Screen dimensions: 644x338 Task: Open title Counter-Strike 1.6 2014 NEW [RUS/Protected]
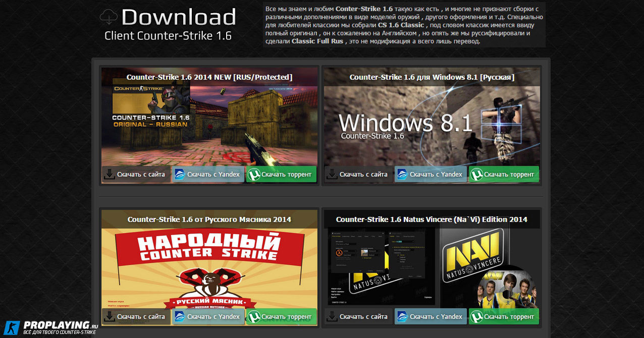tap(209, 77)
